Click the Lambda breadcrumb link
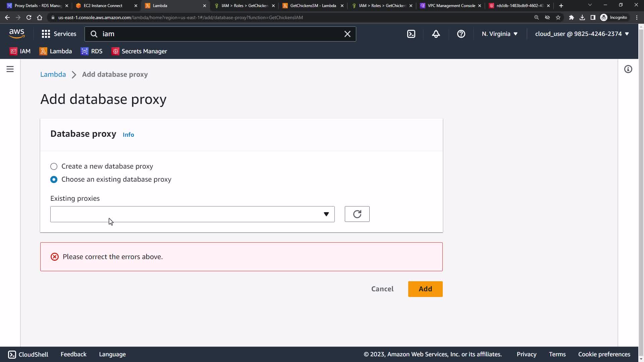This screenshot has height=362, width=644. pyautogui.click(x=53, y=74)
